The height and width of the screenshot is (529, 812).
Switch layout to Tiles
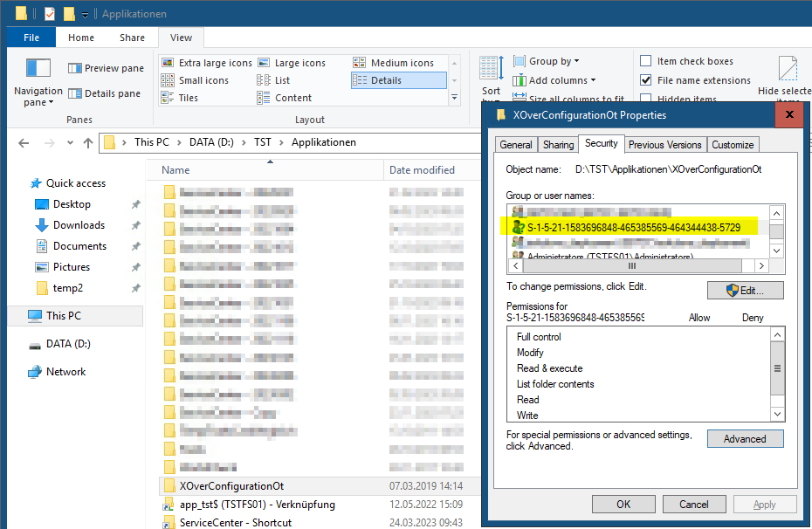pos(180,98)
